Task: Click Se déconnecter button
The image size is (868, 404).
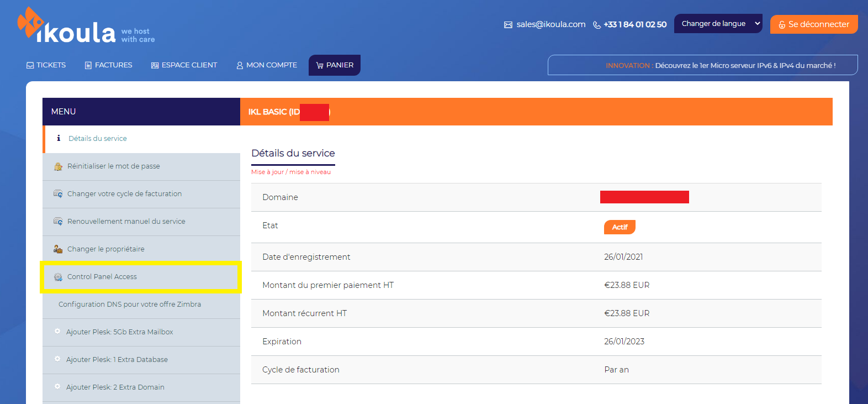Action: pyautogui.click(x=814, y=24)
